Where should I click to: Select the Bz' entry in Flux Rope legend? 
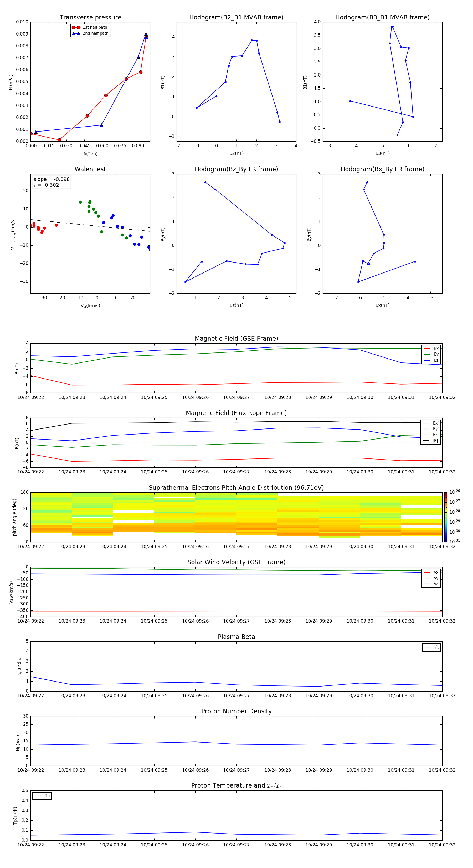click(x=431, y=435)
